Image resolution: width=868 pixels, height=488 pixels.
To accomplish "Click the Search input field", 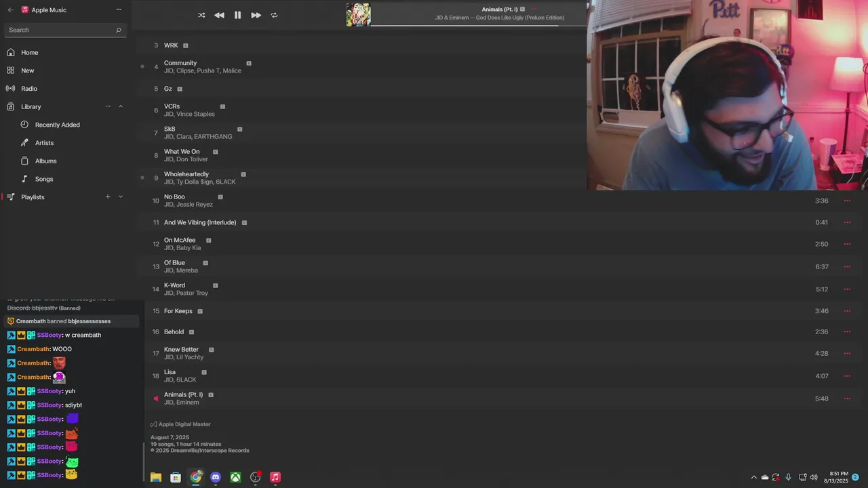I will pyautogui.click(x=65, y=30).
